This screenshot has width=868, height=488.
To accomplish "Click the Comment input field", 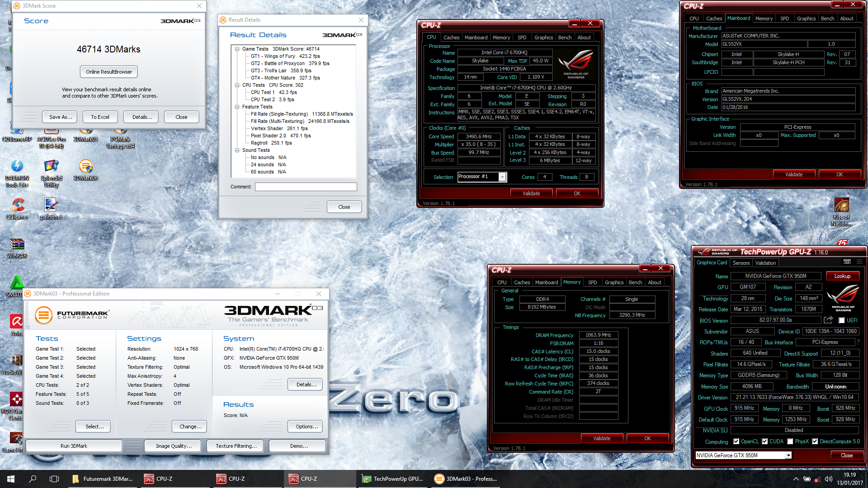I will (306, 187).
